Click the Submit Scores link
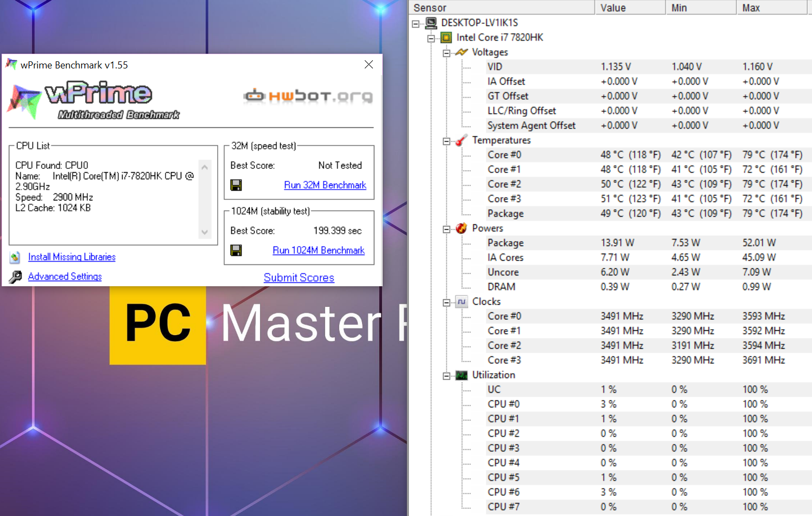 coord(299,278)
